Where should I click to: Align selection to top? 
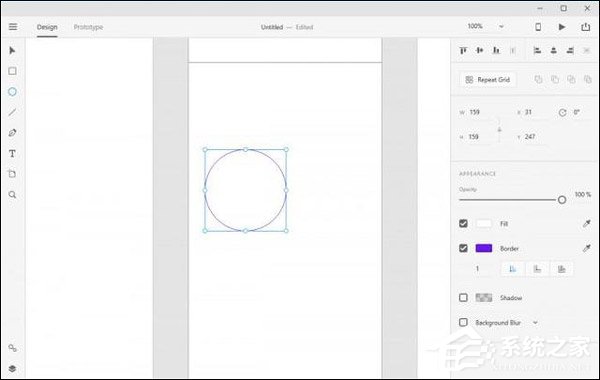(463, 50)
